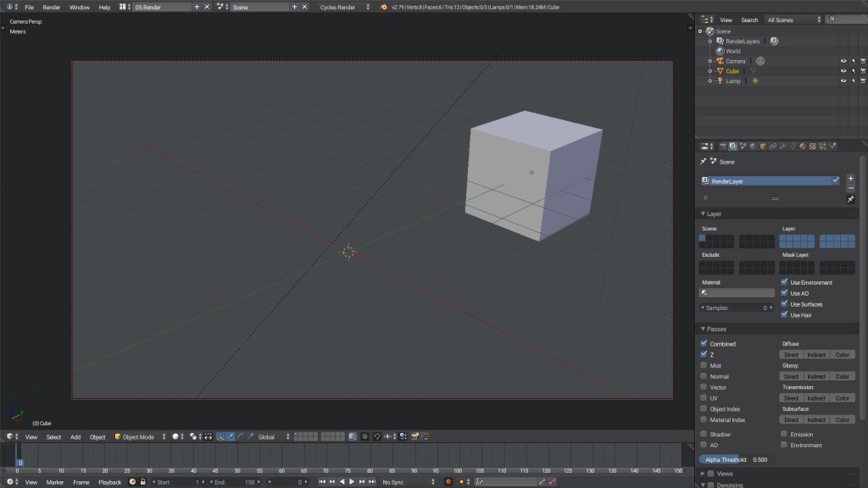The width and height of the screenshot is (868, 488).
Task: Expand the Cube entry in the outliner
Action: click(x=709, y=70)
